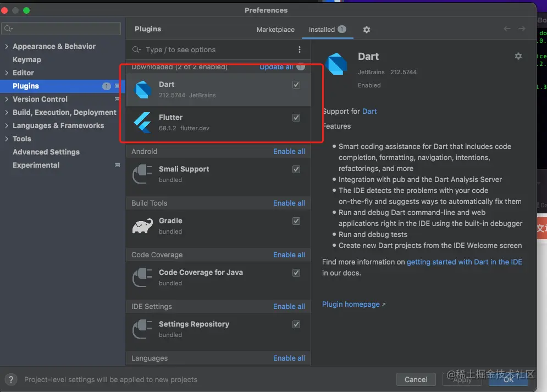This screenshot has width=547, height=392.
Task: Switch to the Marketplace tab
Action: point(275,30)
